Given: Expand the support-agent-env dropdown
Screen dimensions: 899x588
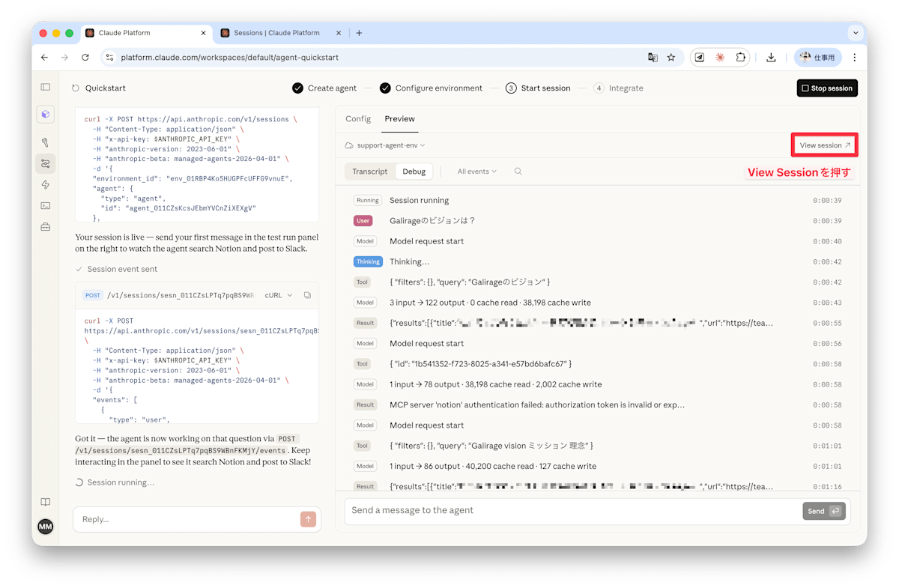Looking at the screenshot, I should coord(385,145).
